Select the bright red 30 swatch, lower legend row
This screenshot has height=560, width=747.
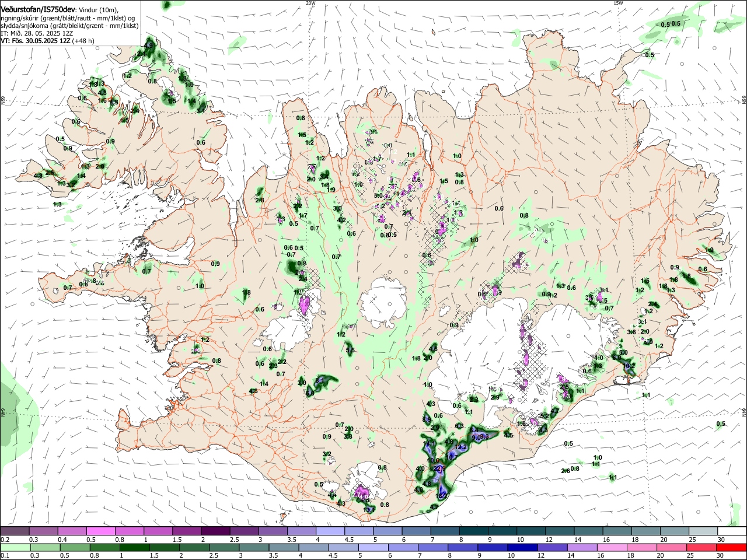731,548
